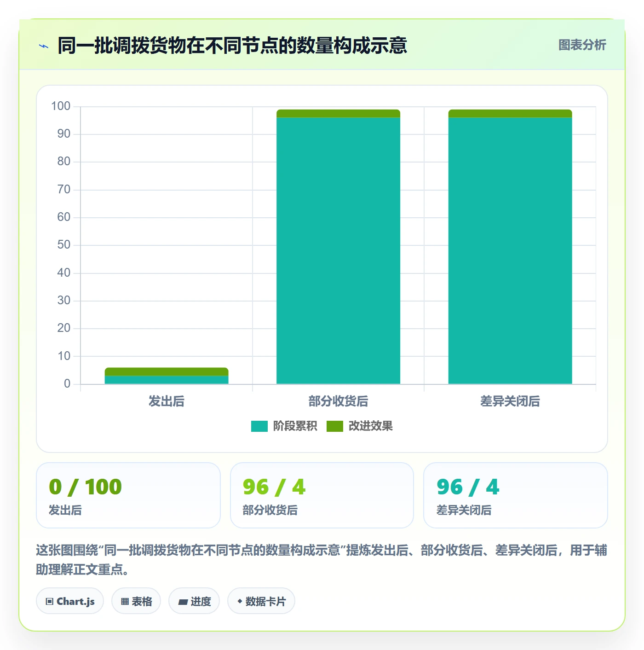Click the 进度 tag chip
Screen dimensions: 644x650
[x=194, y=601]
